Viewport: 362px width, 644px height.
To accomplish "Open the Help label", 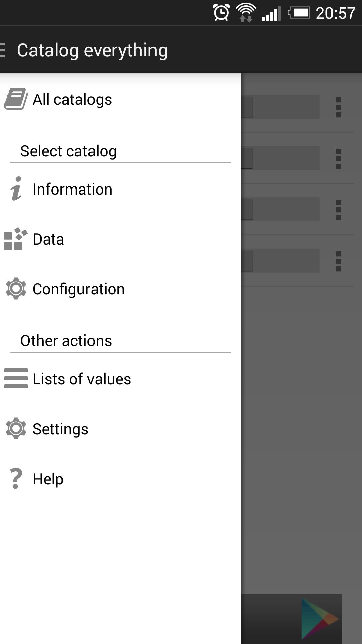I will (x=48, y=479).
